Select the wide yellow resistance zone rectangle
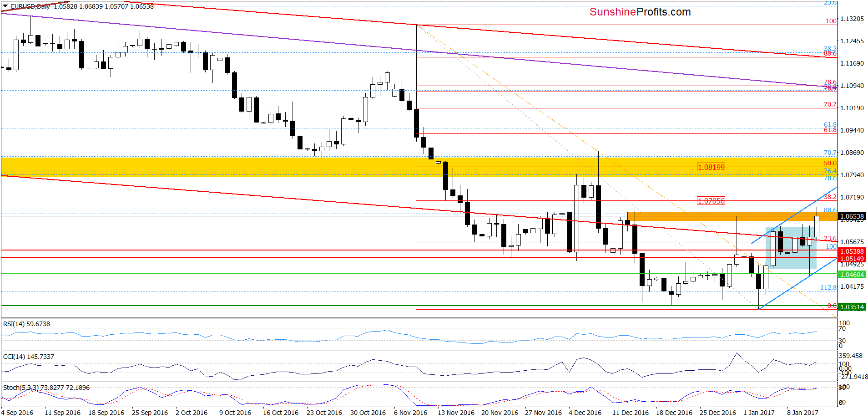 [x=419, y=167]
